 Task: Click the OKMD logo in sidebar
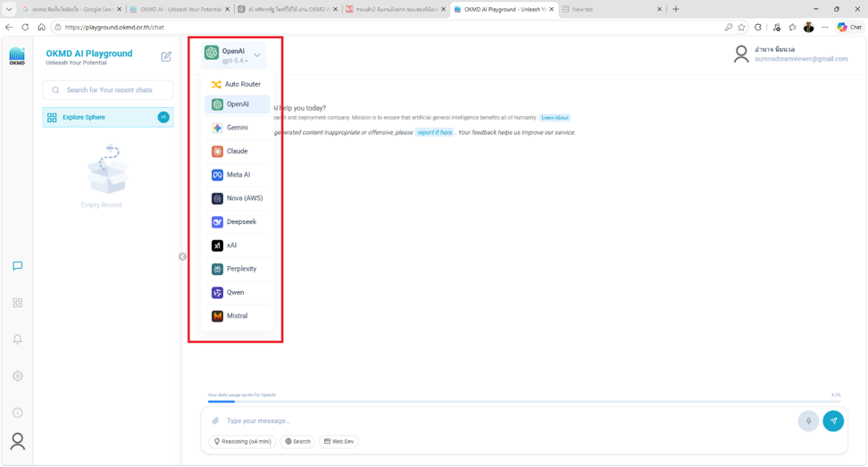point(17,56)
